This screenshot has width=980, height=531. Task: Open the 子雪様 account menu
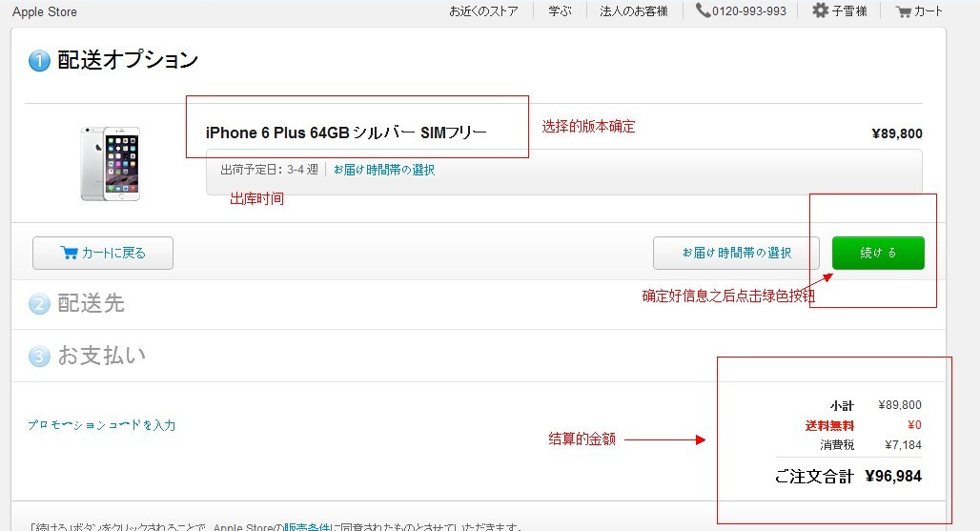[848, 11]
